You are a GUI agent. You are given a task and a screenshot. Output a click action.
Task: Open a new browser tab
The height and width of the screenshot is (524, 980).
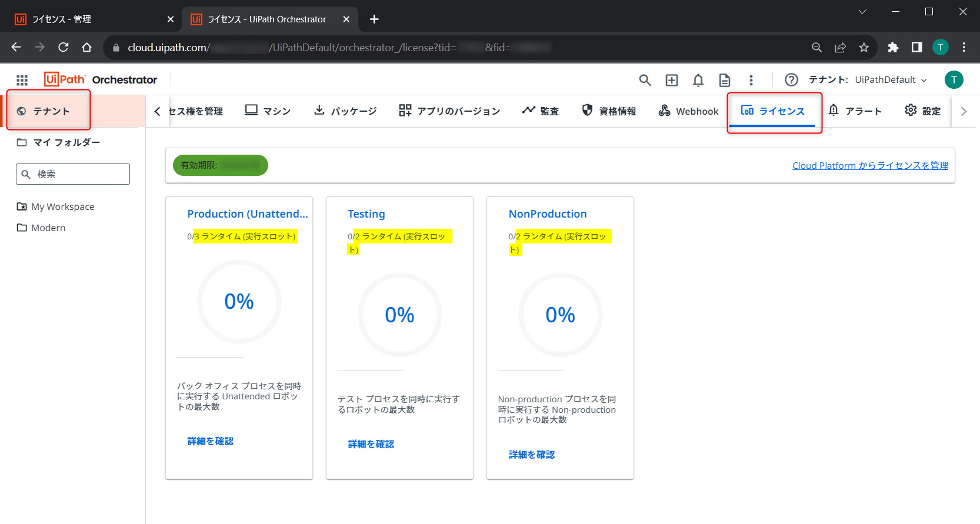(374, 19)
